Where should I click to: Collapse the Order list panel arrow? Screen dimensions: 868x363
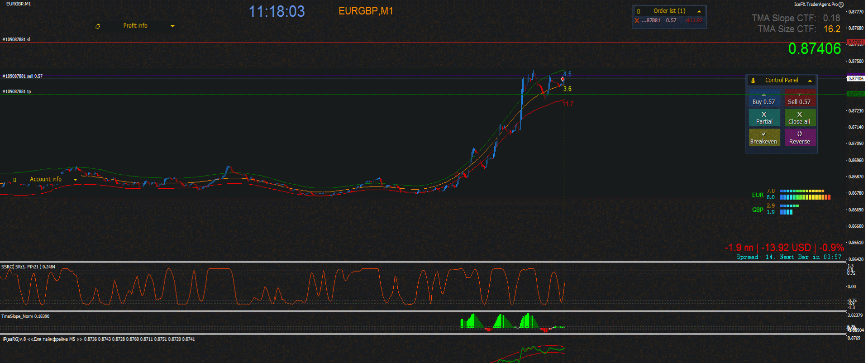[699, 11]
